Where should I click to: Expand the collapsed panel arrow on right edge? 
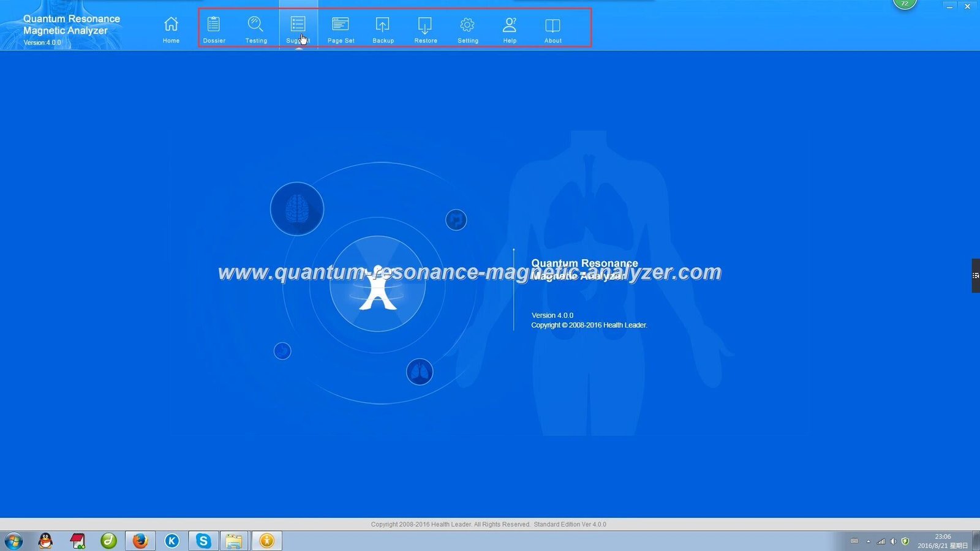(x=975, y=275)
